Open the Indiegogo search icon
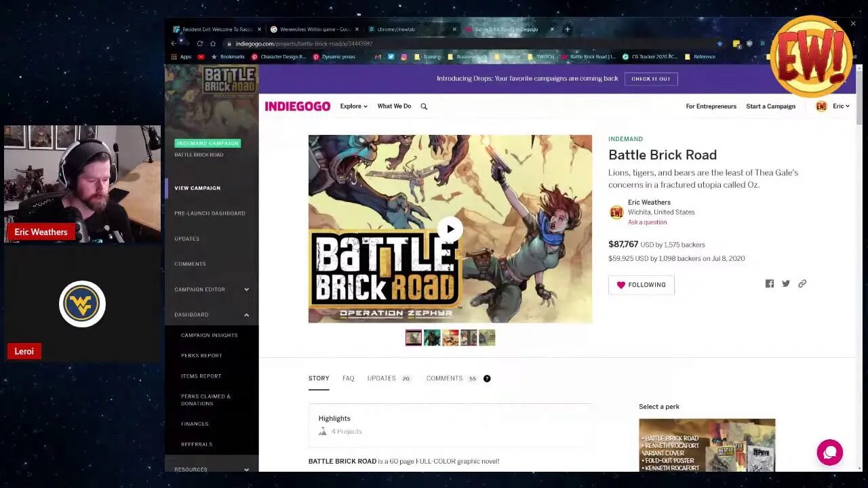 [424, 106]
